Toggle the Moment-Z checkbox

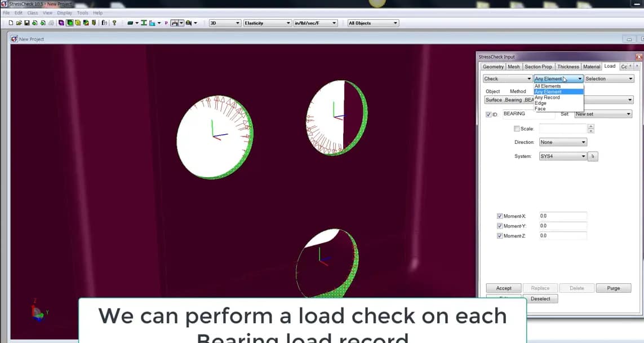point(499,235)
